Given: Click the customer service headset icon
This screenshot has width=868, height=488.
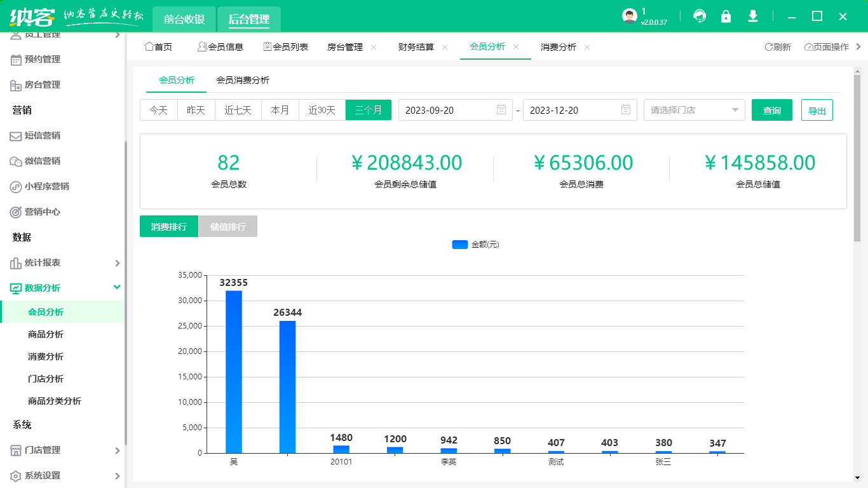Looking at the screenshot, I should (700, 17).
